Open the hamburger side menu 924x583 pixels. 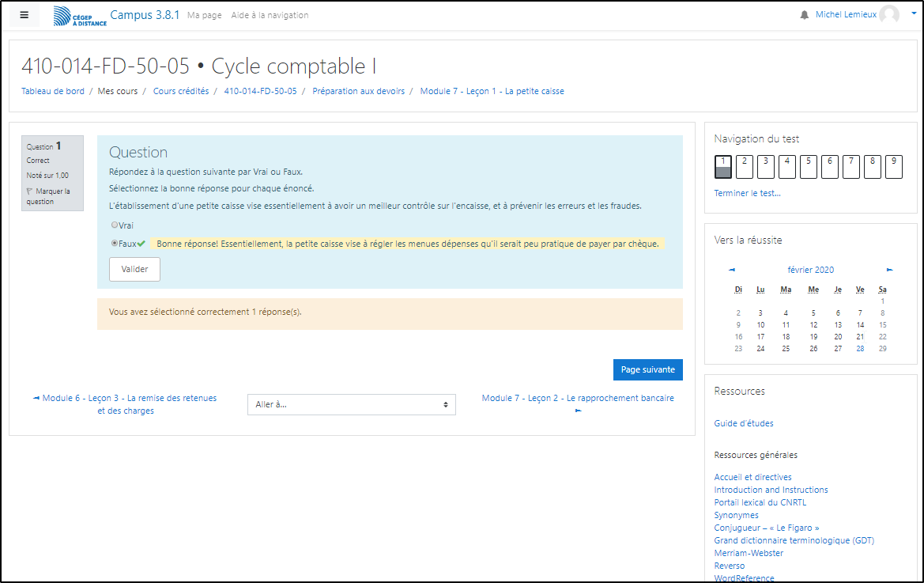[24, 15]
